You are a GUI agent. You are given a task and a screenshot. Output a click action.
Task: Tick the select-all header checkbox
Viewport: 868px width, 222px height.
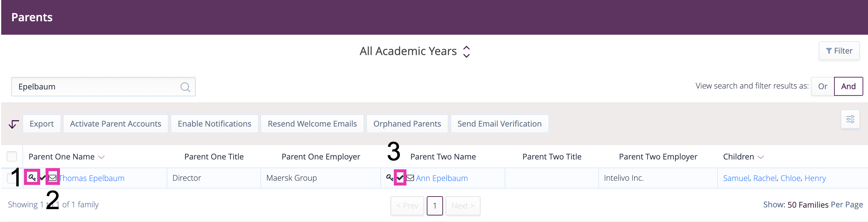12,156
